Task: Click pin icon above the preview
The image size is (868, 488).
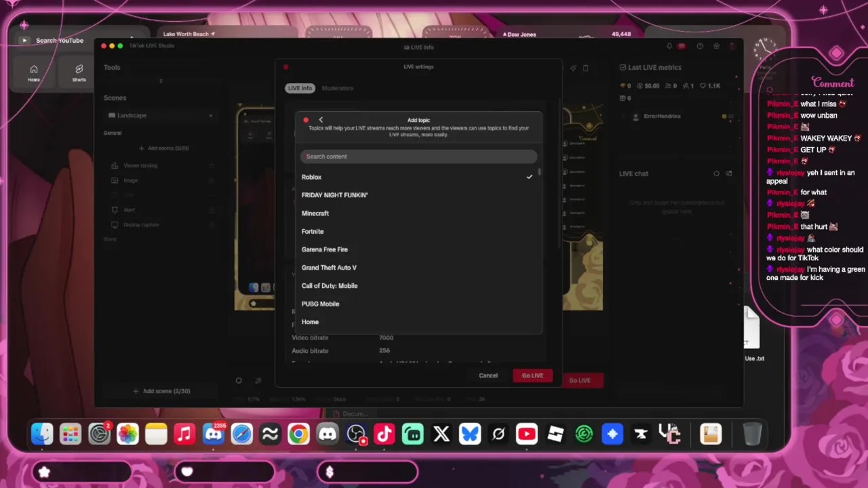Action: (x=573, y=68)
